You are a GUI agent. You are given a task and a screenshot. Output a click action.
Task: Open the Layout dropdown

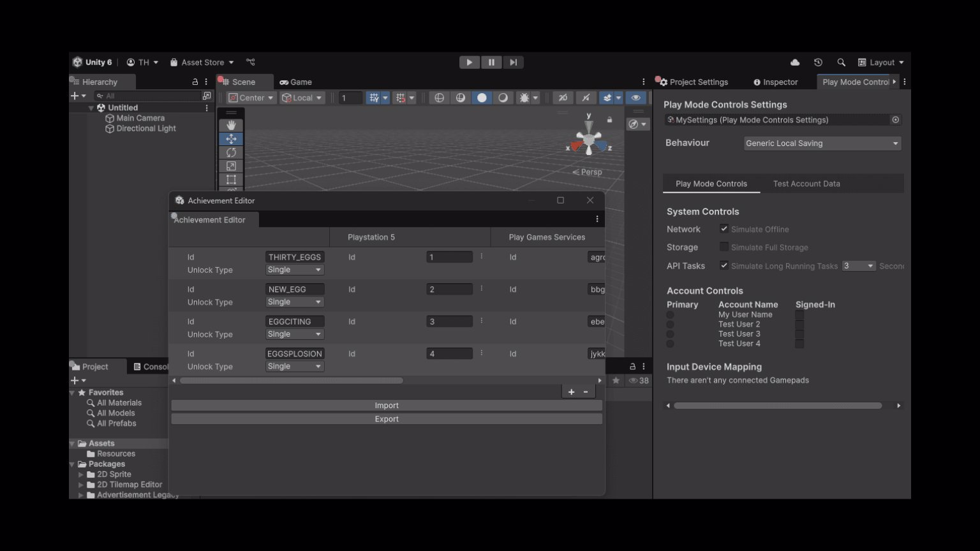tap(881, 62)
